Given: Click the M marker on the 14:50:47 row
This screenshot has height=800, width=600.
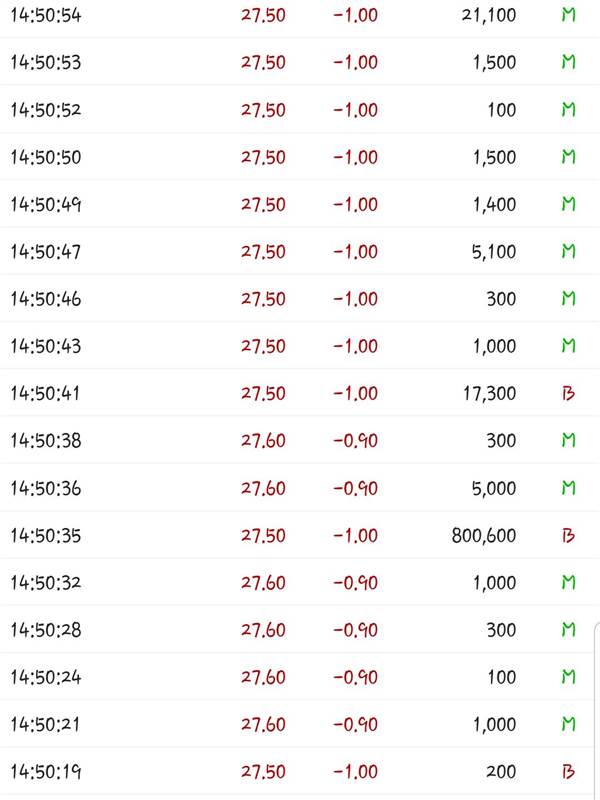Looking at the screenshot, I should (x=568, y=252).
